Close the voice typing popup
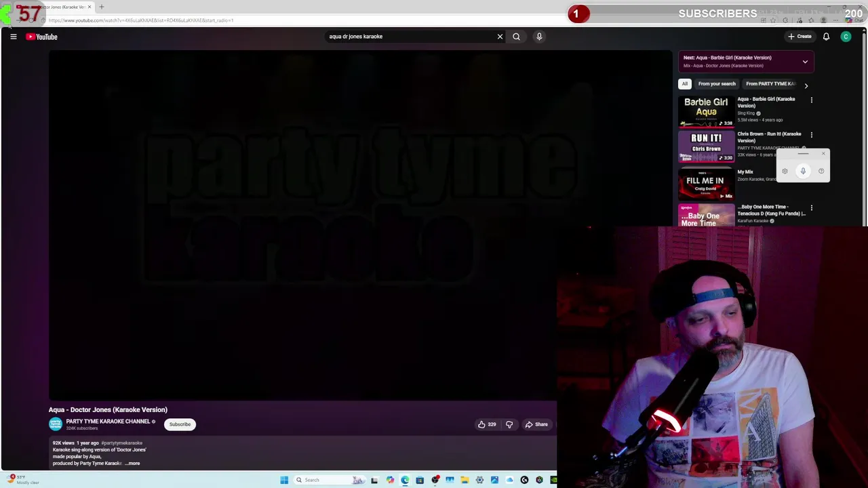 pos(823,153)
